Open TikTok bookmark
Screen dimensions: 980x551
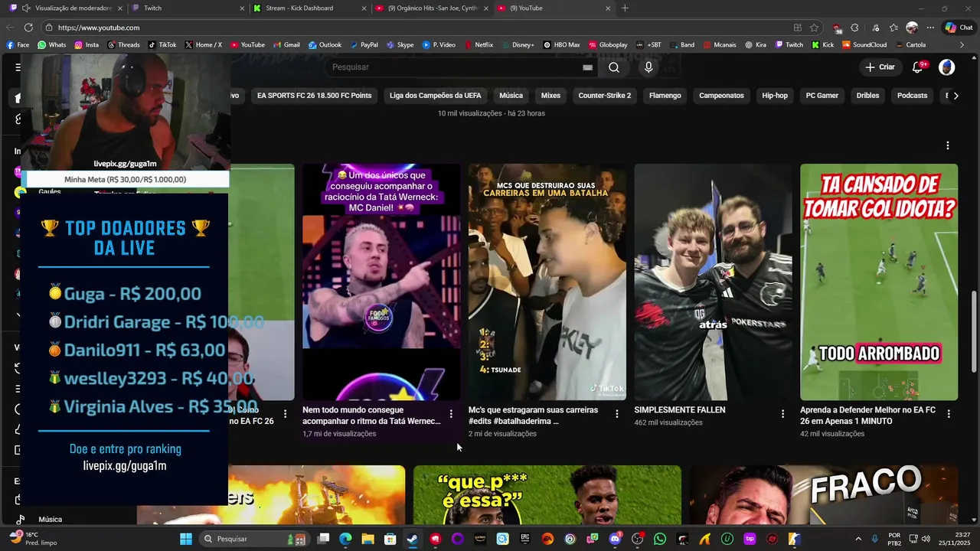162,45
